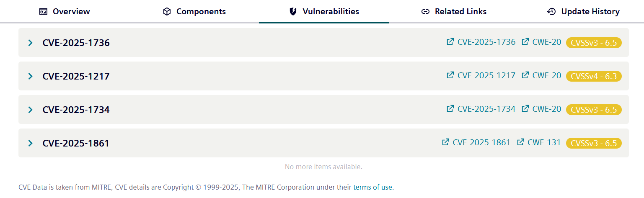
Task: Click the CVSSv4 - 6.3 score badge
Action: [x=594, y=76]
